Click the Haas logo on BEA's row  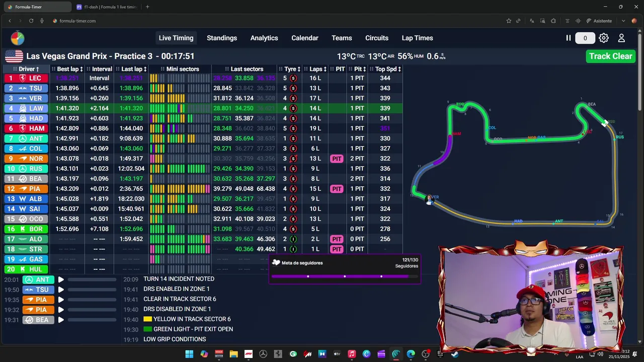[x=23, y=178]
